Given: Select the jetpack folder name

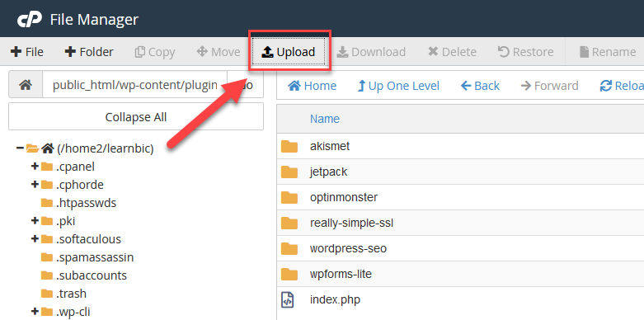Looking at the screenshot, I should pos(328,172).
